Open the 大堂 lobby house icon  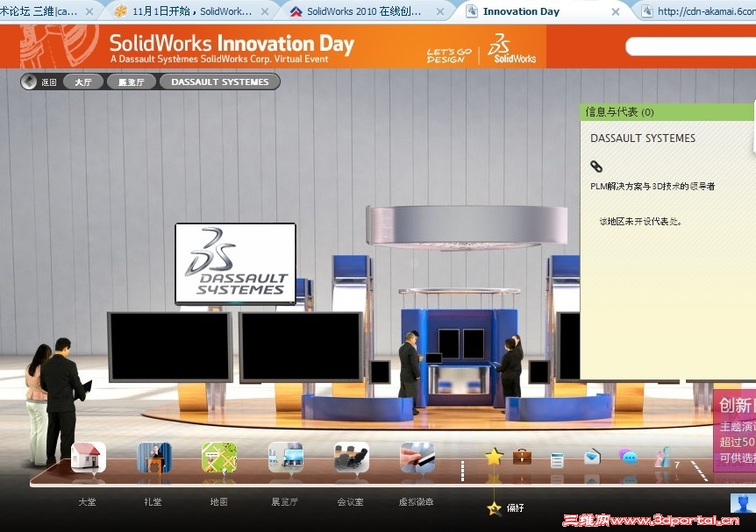point(89,457)
